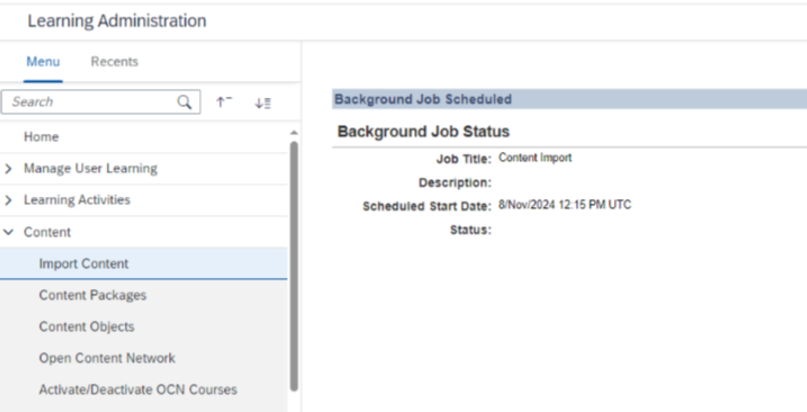Click the Learning Administration title
The image size is (807, 412).
tap(117, 21)
